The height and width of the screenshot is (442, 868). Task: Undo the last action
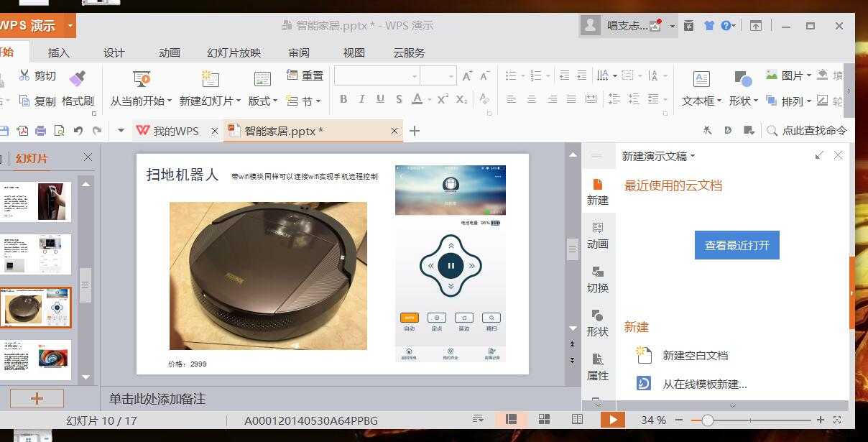point(78,131)
